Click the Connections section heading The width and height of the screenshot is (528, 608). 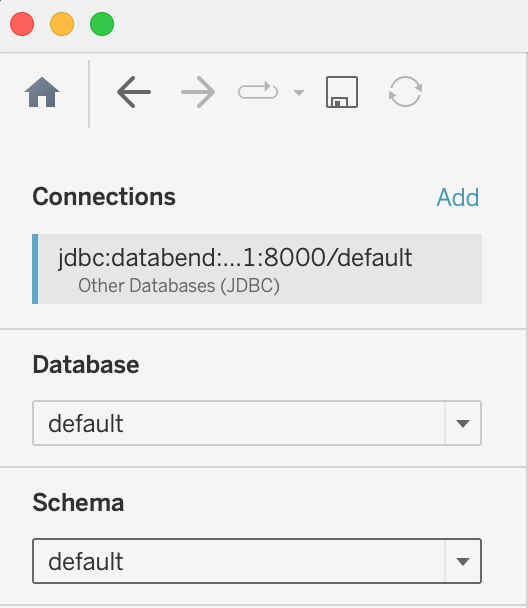point(104,197)
